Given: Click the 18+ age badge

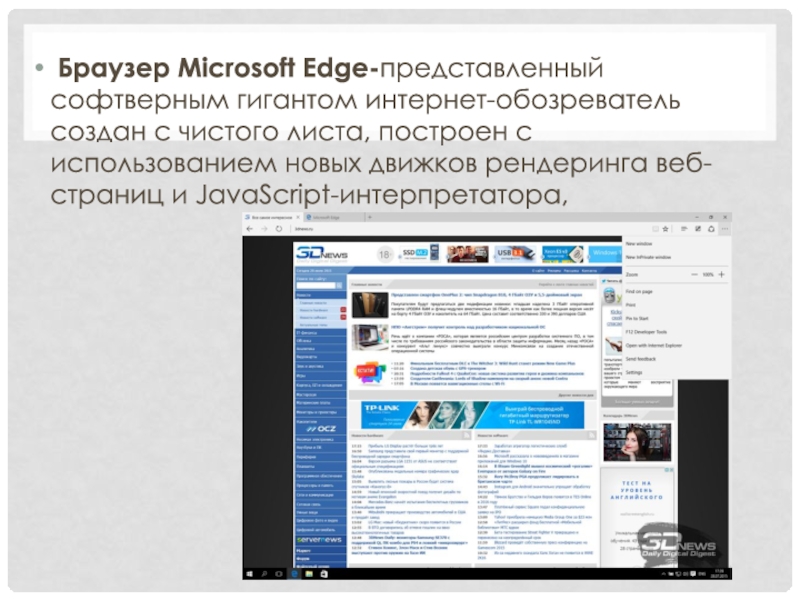Looking at the screenshot, I should coord(385,254).
